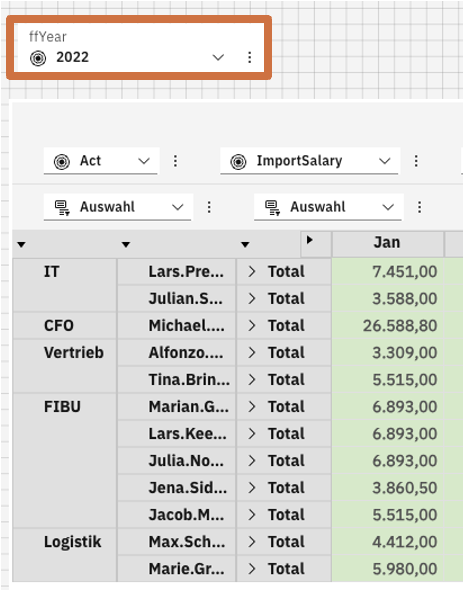This screenshot has height=590, width=464.
Task: Click the first Auswahl filter icon
Action: click(x=62, y=207)
